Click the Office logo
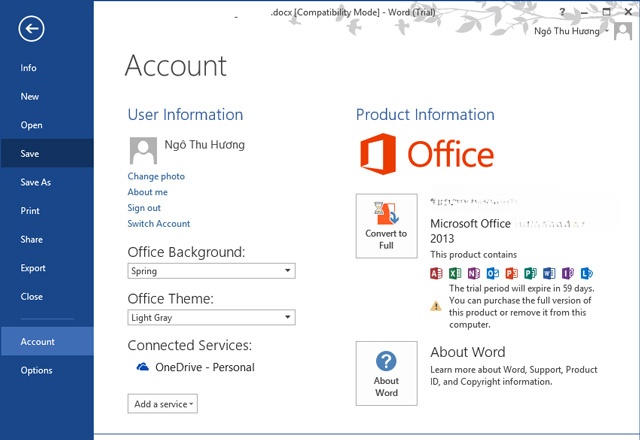This screenshot has height=440, width=640. coord(427,154)
